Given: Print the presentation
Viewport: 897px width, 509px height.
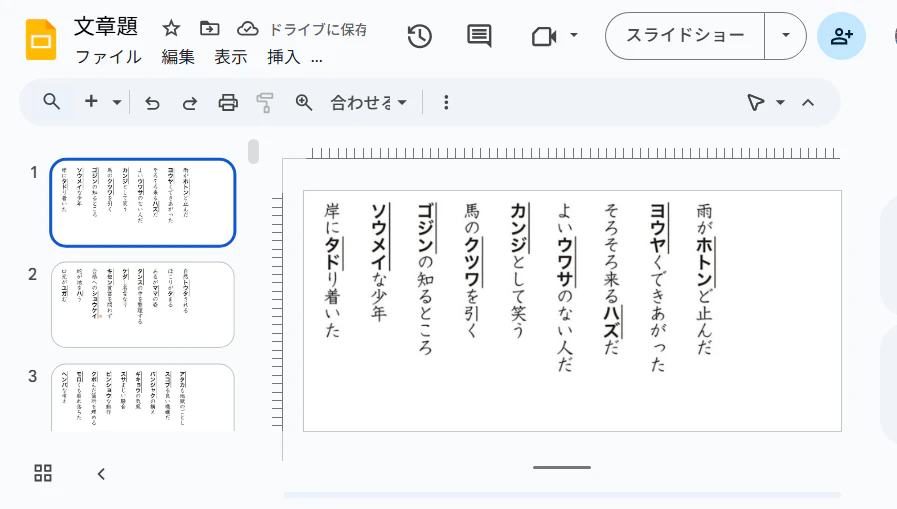Looking at the screenshot, I should 228,103.
